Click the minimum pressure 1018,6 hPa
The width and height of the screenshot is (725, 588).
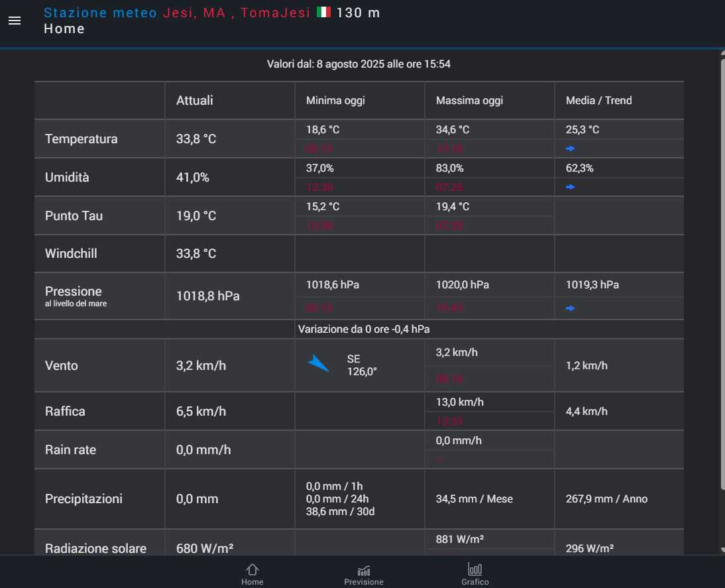pyautogui.click(x=333, y=284)
